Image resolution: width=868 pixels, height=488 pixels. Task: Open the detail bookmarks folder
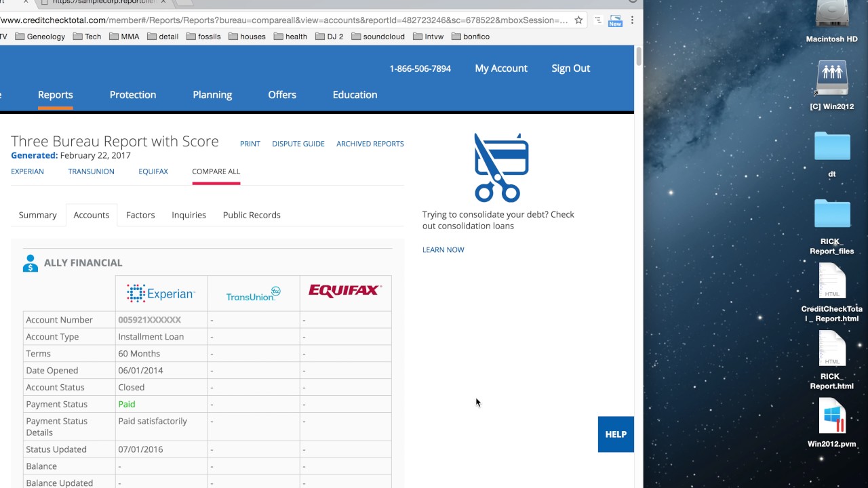(163, 37)
